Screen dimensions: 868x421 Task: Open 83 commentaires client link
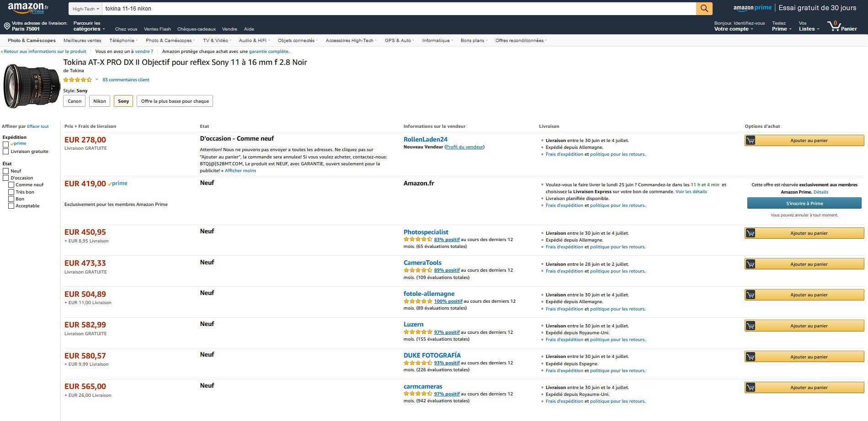[126, 80]
